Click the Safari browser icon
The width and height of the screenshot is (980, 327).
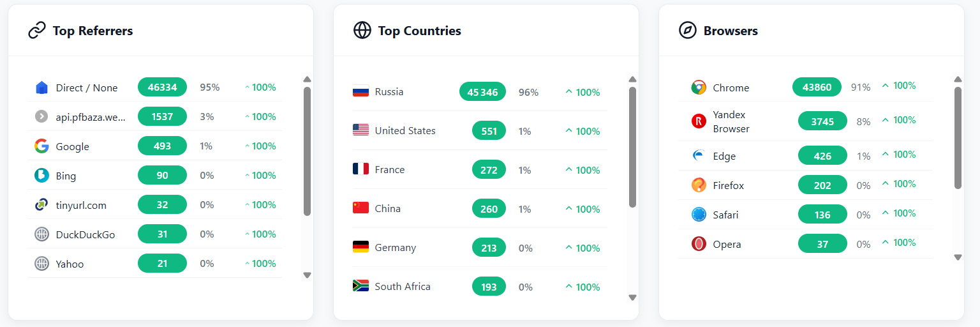coord(699,215)
